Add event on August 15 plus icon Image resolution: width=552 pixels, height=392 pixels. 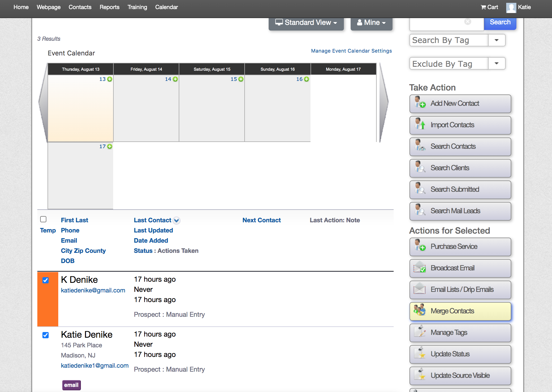point(241,79)
